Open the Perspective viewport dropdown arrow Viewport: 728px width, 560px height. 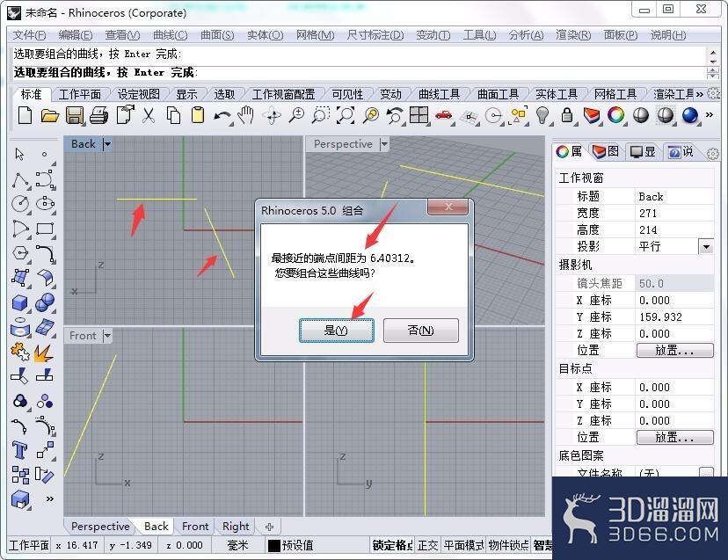point(384,144)
